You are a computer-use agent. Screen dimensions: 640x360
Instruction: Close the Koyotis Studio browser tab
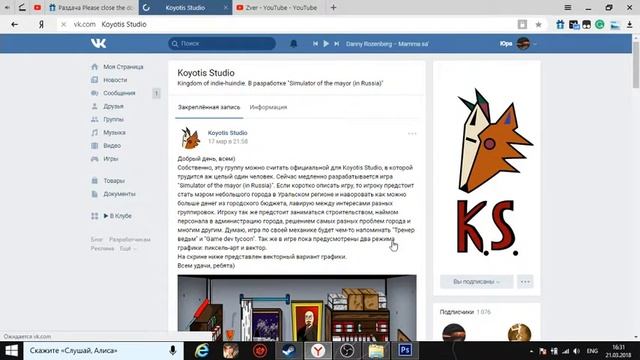tap(226, 8)
